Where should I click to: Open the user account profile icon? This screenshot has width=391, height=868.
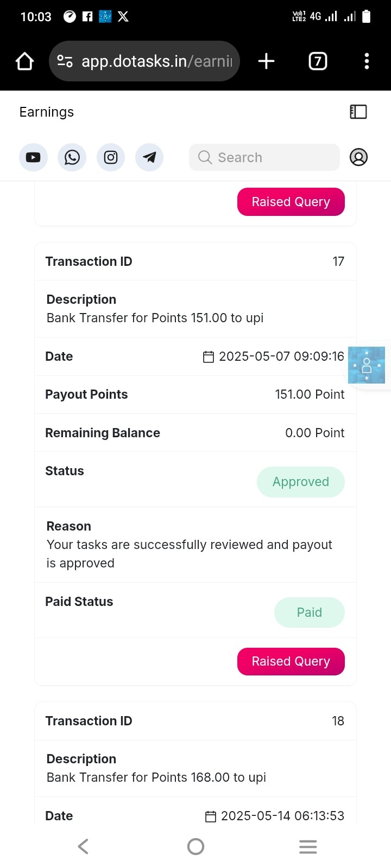tap(358, 157)
